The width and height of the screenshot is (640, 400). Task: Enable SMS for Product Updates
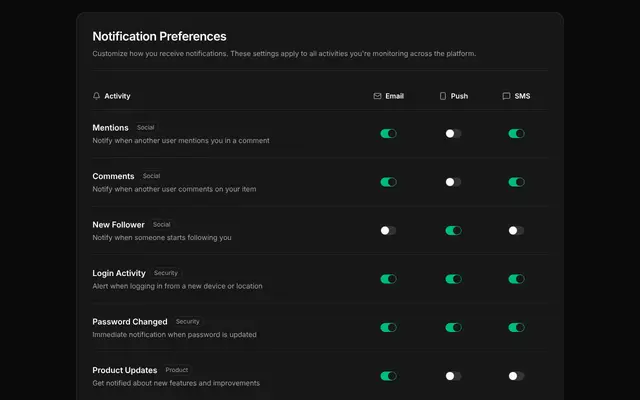[x=516, y=376]
